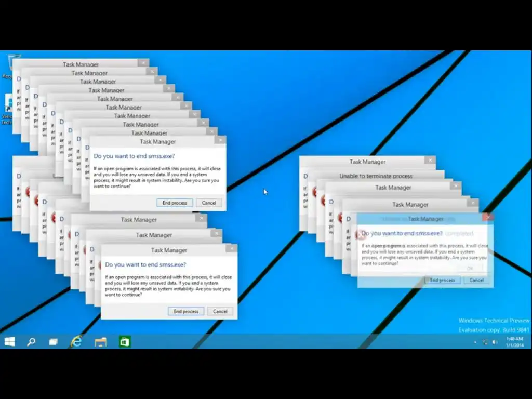Open the Windows Start button
The height and width of the screenshot is (399, 532).
click(9, 342)
